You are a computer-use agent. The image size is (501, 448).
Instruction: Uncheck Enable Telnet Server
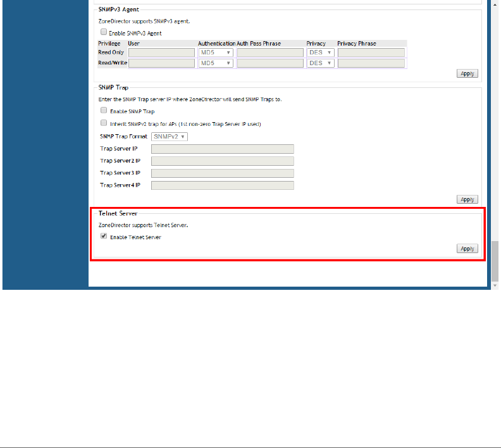pos(104,236)
